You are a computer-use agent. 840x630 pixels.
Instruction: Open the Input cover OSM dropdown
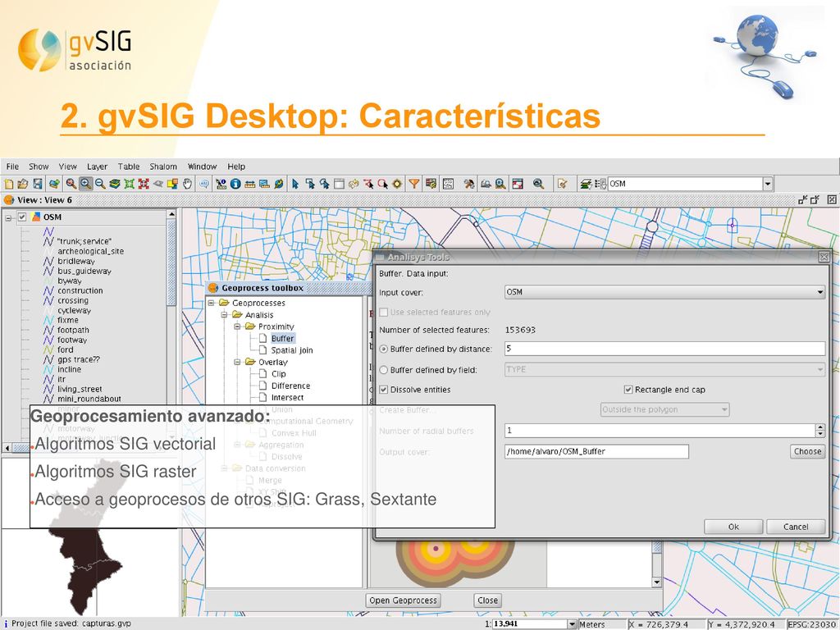click(664, 292)
